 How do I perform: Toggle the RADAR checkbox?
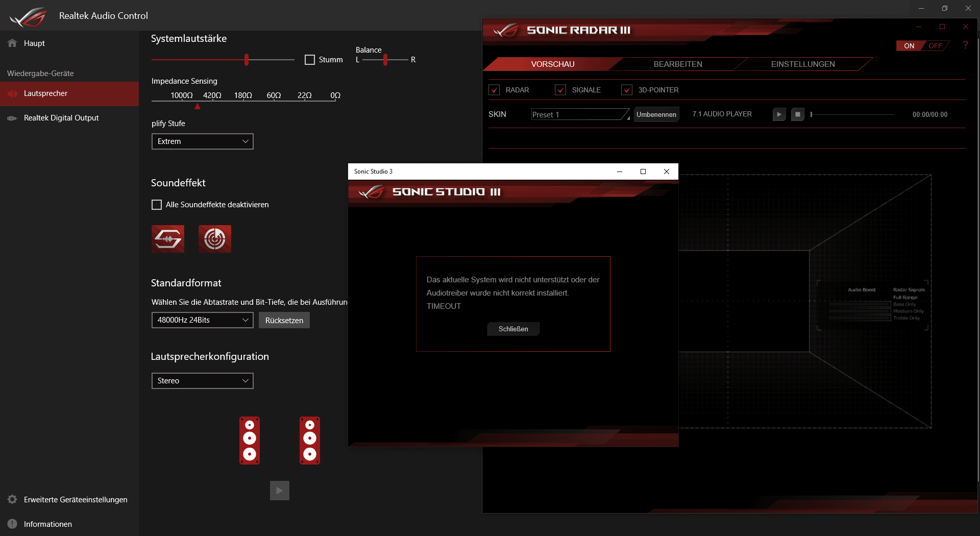coord(494,90)
